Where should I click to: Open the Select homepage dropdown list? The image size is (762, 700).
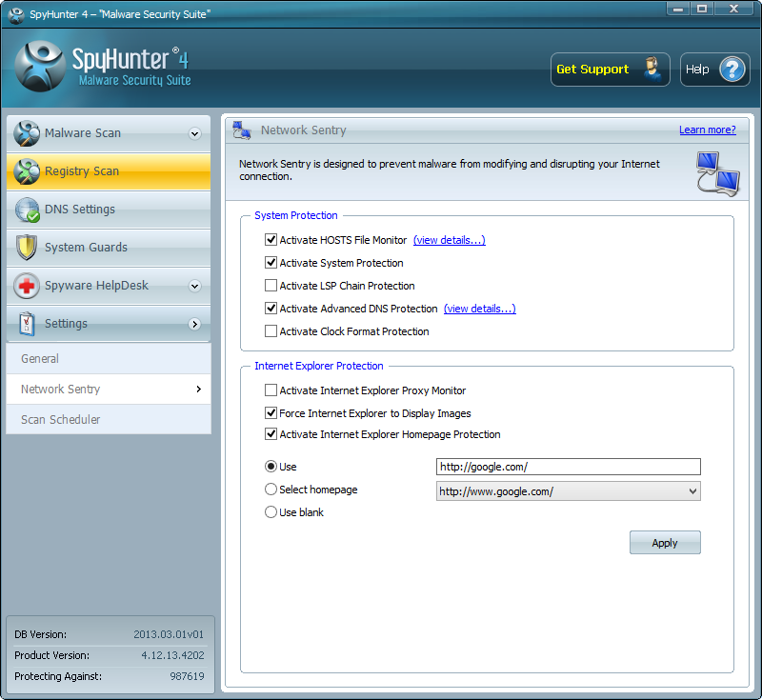pyautogui.click(x=692, y=491)
